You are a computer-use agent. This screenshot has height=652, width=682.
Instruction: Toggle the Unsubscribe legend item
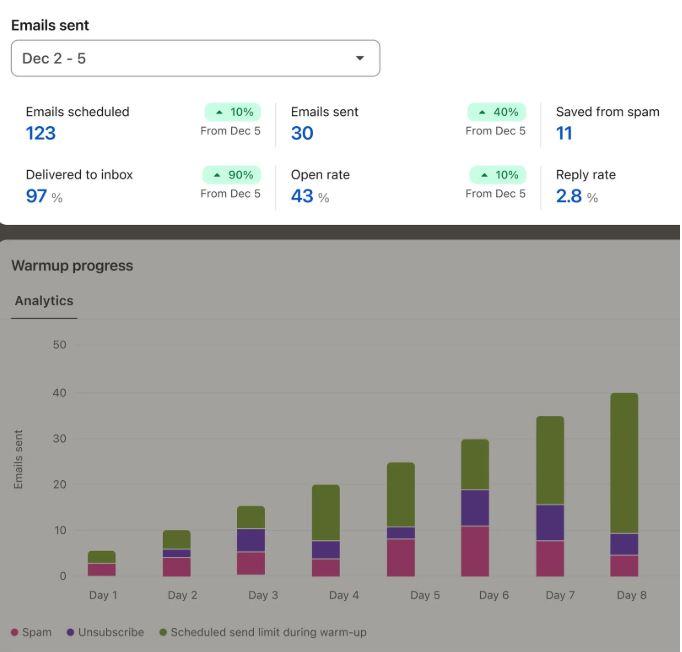(x=105, y=632)
